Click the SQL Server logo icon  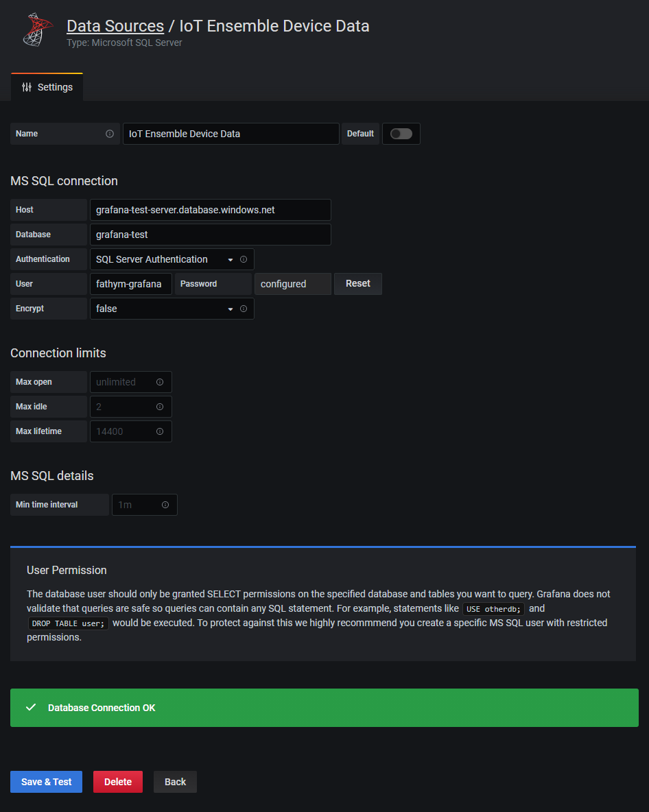point(38,30)
